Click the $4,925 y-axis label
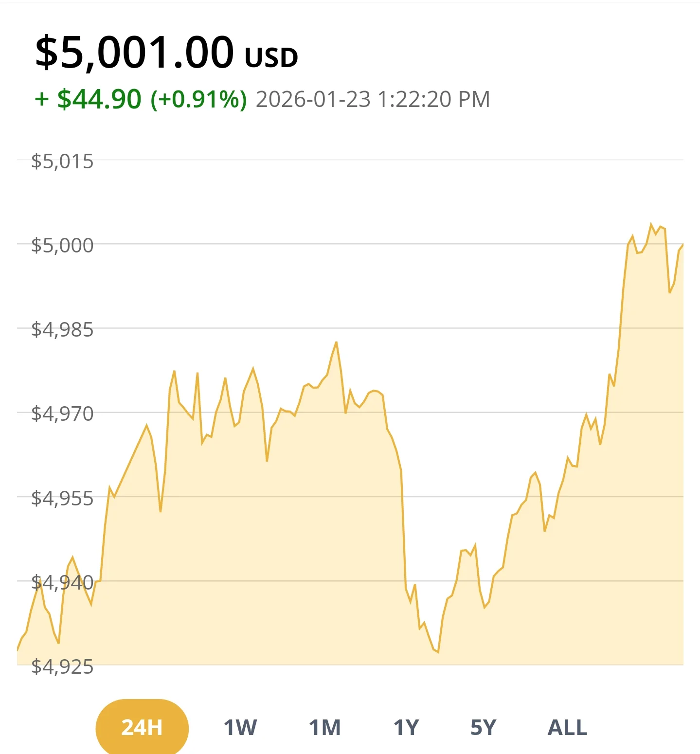Image resolution: width=700 pixels, height=754 pixels. (62, 666)
